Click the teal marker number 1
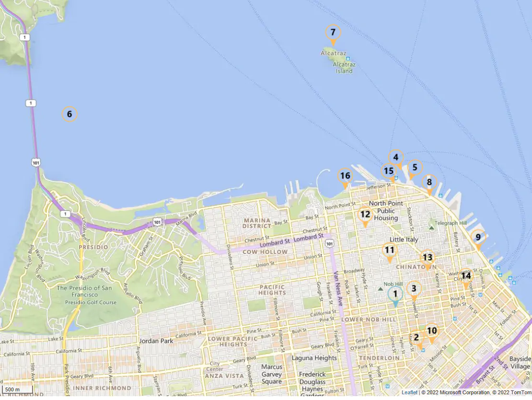532x400 pixels. (395, 295)
